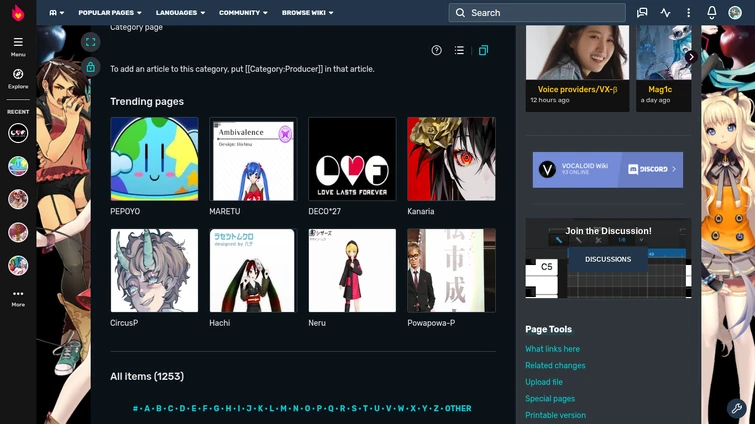Image resolution: width=755 pixels, height=424 pixels.
Task: Click the search magnifier icon
Action: pyautogui.click(x=460, y=13)
